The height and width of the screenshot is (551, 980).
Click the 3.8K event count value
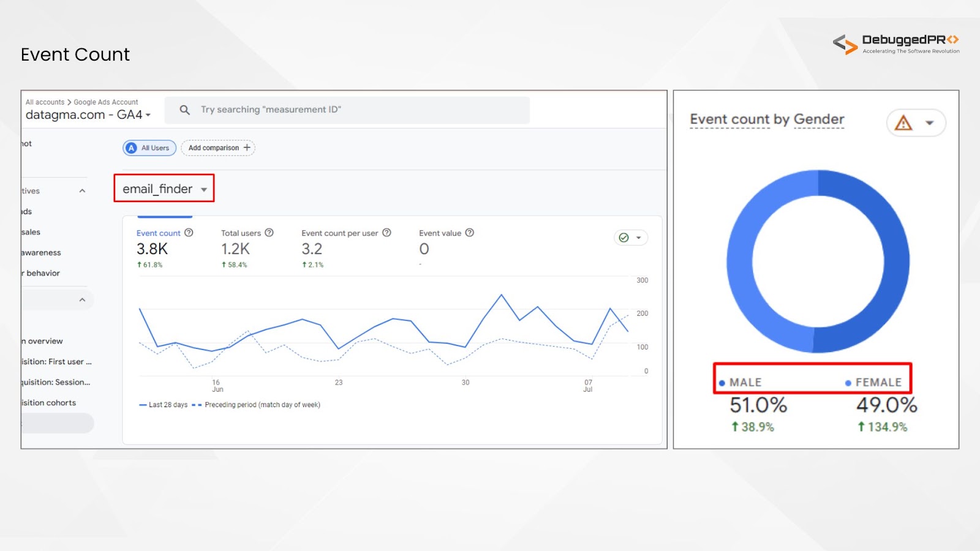click(x=152, y=249)
